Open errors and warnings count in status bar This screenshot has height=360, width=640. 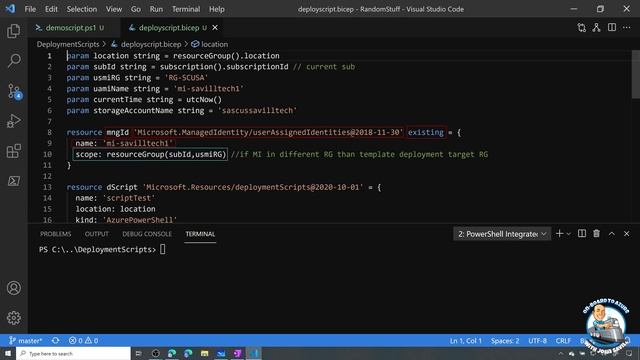[83, 340]
